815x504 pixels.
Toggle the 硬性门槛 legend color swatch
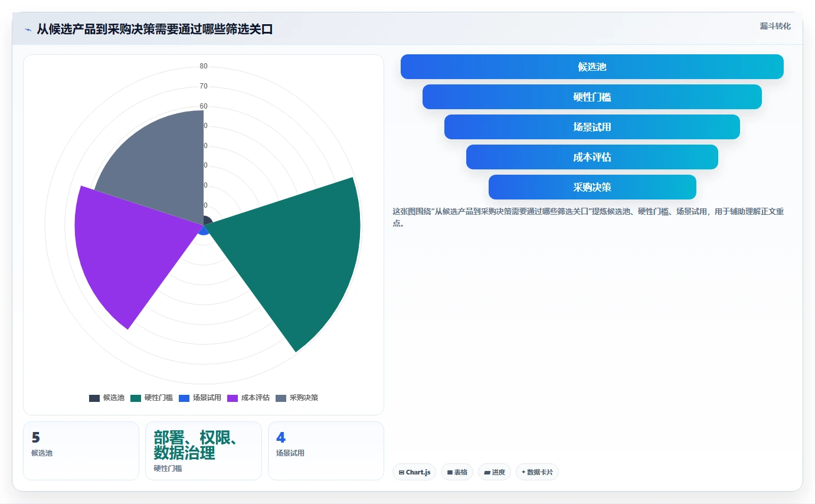(x=136, y=398)
